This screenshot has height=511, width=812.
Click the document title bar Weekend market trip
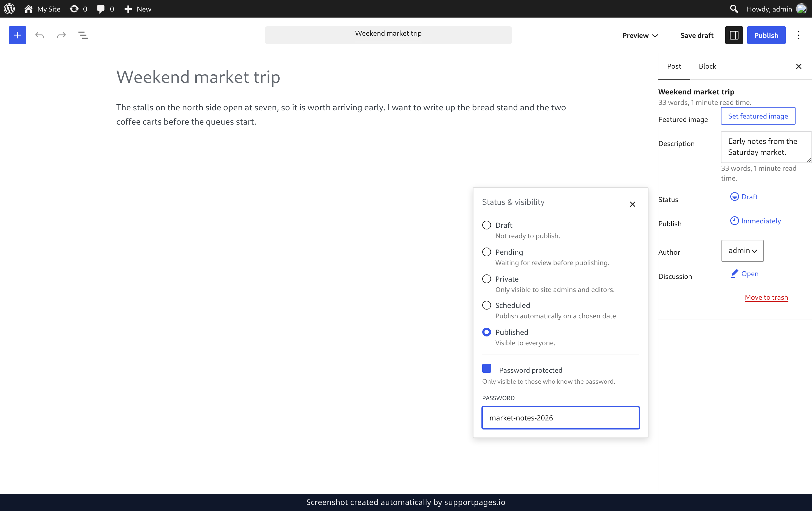coord(388,35)
